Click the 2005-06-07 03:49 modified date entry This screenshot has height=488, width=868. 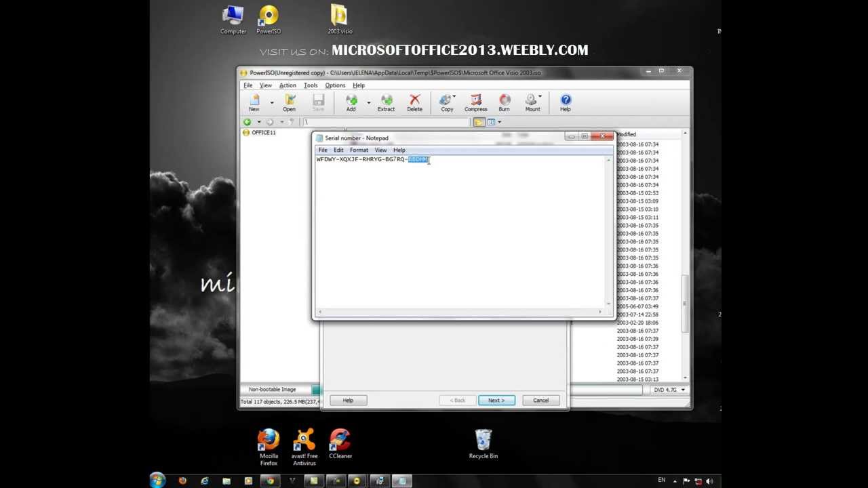tap(637, 306)
